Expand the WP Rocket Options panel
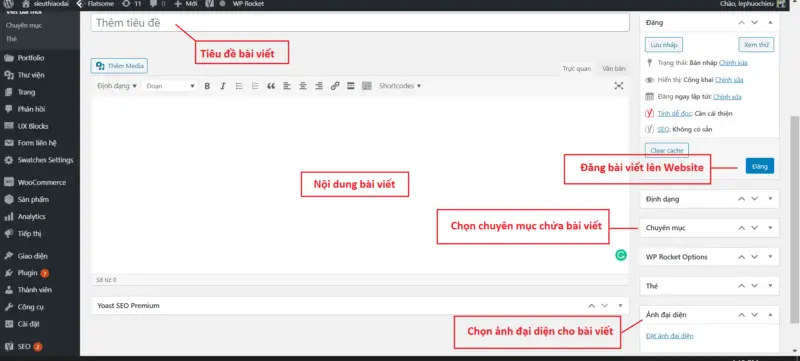 (x=770, y=257)
